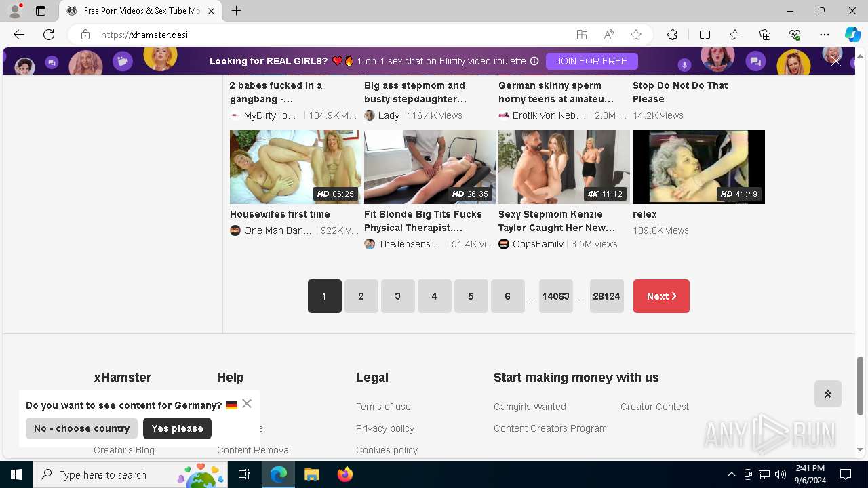Add this page to favorites star
The width and height of the screenshot is (868, 488).
tap(636, 35)
